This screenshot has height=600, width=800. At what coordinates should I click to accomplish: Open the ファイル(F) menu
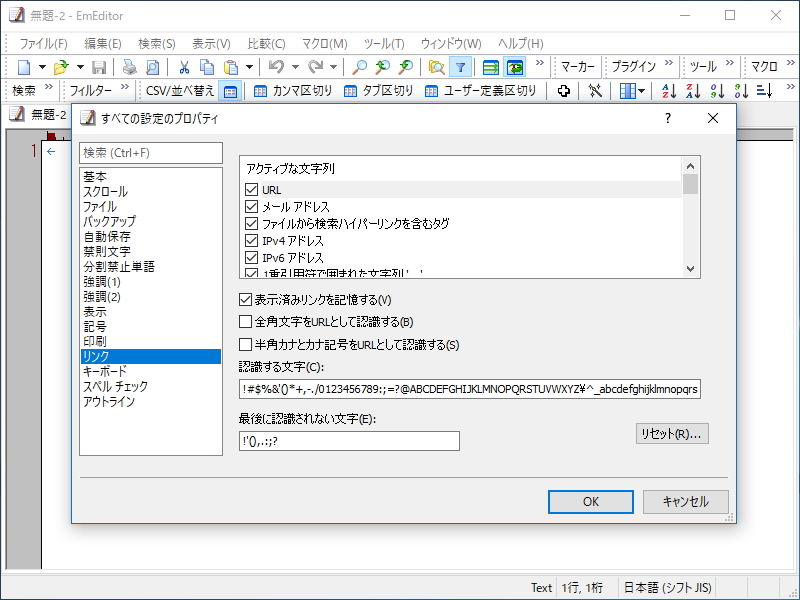[x=43, y=44]
